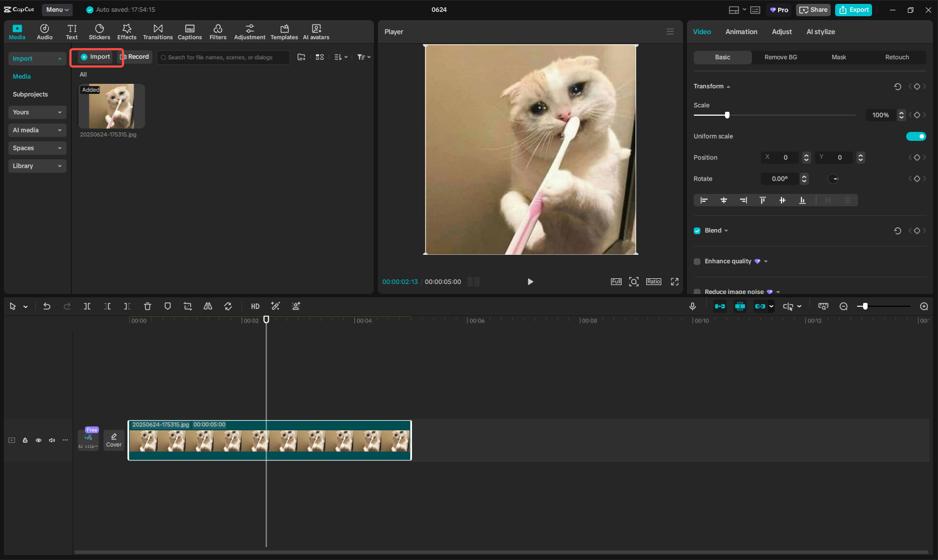Disable the Uniform scale toggle
The width and height of the screenshot is (938, 560).
[916, 136]
